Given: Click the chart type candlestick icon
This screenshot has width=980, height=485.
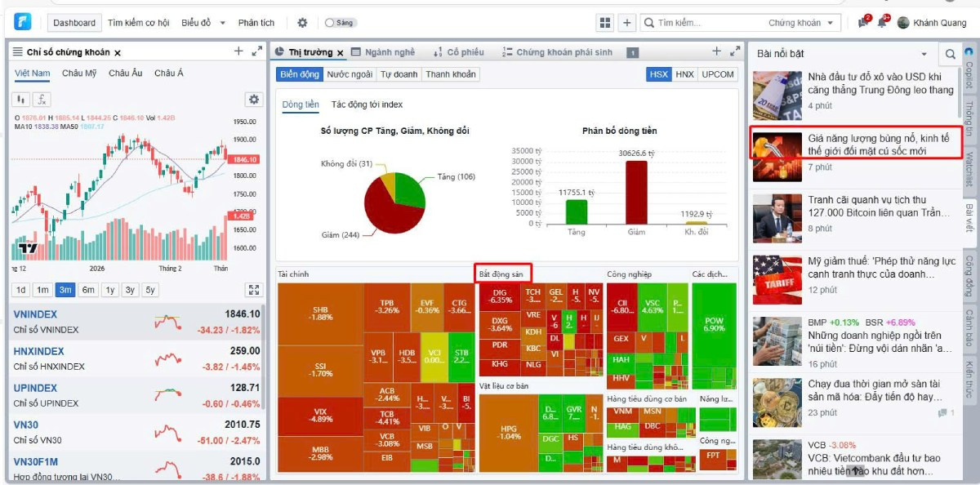Looking at the screenshot, I should [x=21, y=100].
